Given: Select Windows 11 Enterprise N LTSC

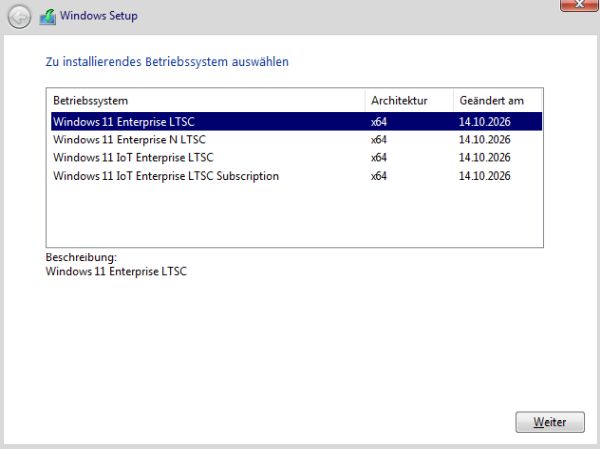Looking at the screenshot, I should pyautogui.click(x=297, y=140).
